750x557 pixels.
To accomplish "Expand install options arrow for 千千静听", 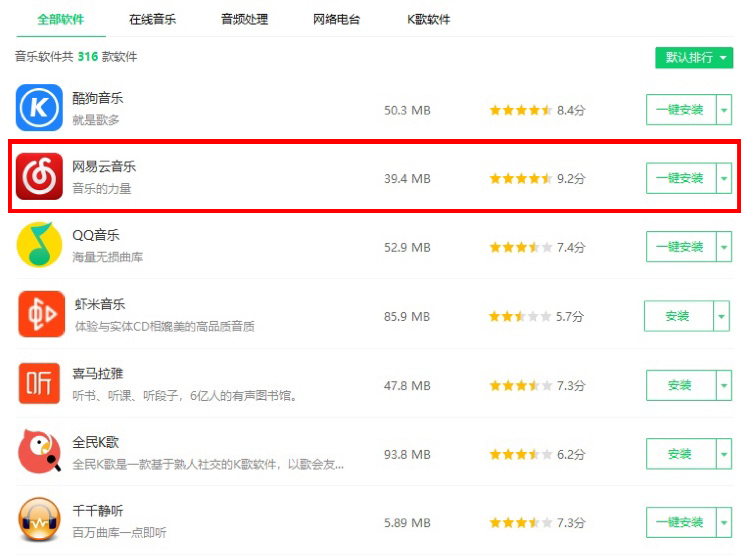I will pyautogui.click(x=724, y=522).
